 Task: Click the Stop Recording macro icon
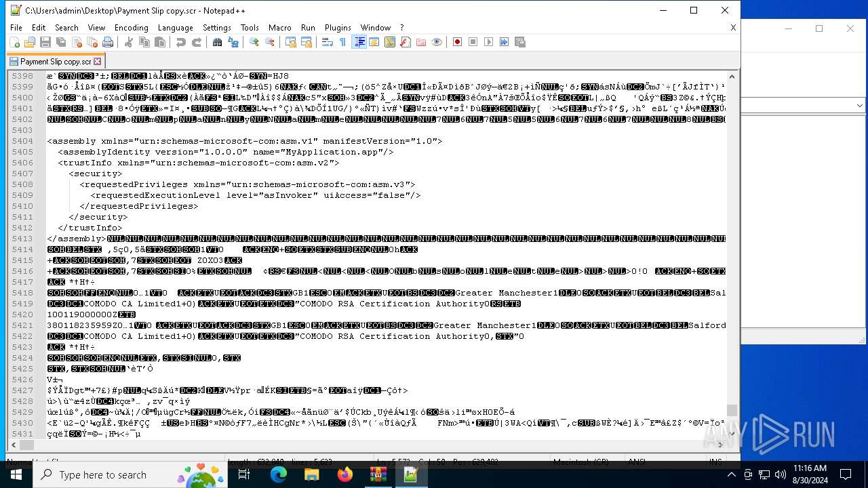(473, 42)
